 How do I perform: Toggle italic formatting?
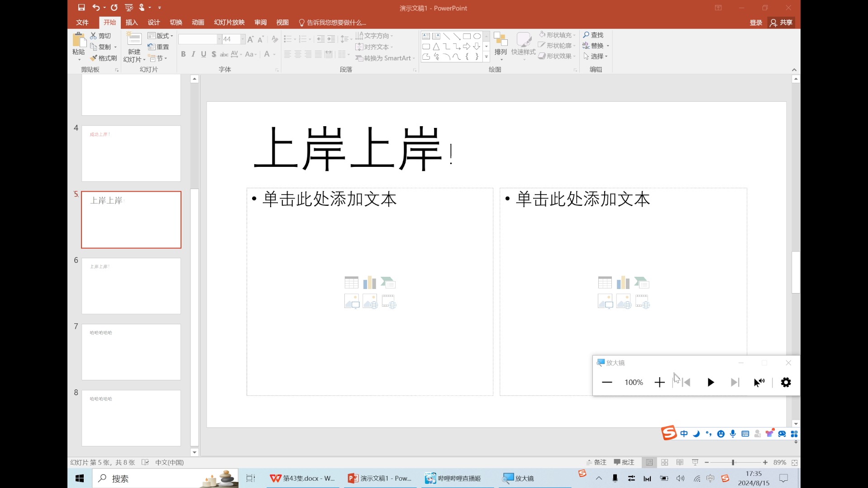pyautogui.click(x=193, y=54)
